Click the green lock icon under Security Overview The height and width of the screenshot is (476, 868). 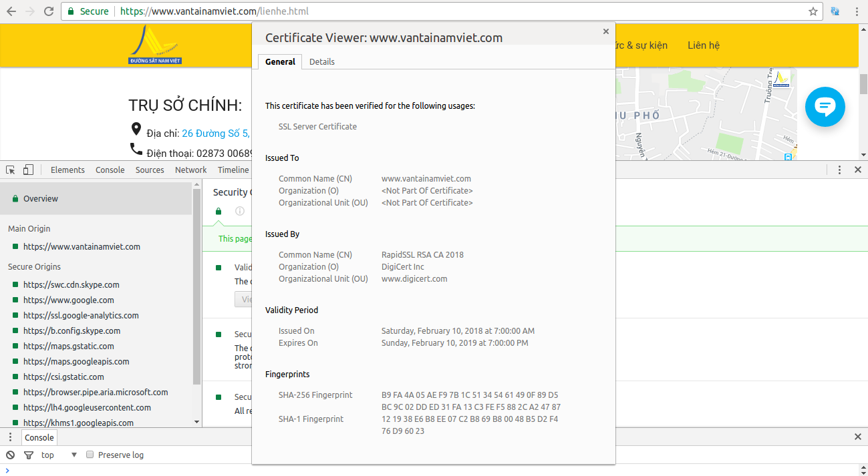[219, 212]
